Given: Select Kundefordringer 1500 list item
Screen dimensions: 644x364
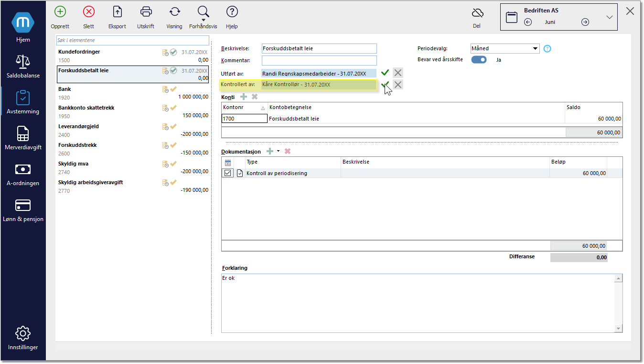Looking at the screenshot, I should [133, 56].
